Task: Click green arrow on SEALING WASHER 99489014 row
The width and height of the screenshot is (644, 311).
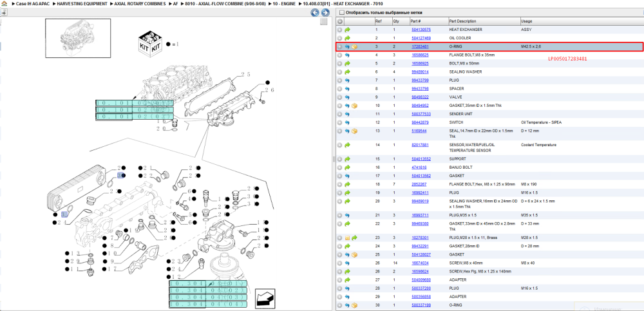Action: 347,72
